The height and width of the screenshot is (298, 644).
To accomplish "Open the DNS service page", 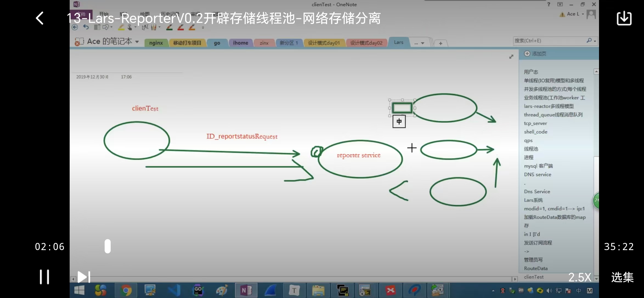I will [537, 174].
